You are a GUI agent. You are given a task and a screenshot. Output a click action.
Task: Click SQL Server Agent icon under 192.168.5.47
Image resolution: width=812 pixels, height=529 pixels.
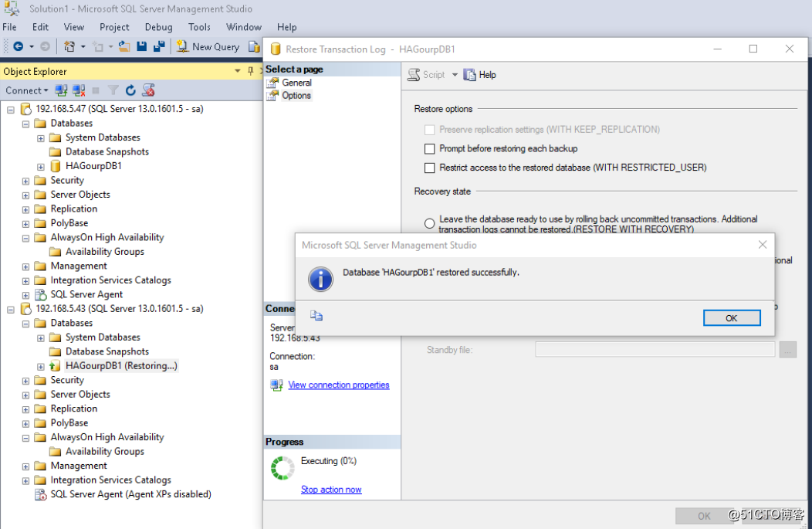pyautogui.click(x=40, y=294)
